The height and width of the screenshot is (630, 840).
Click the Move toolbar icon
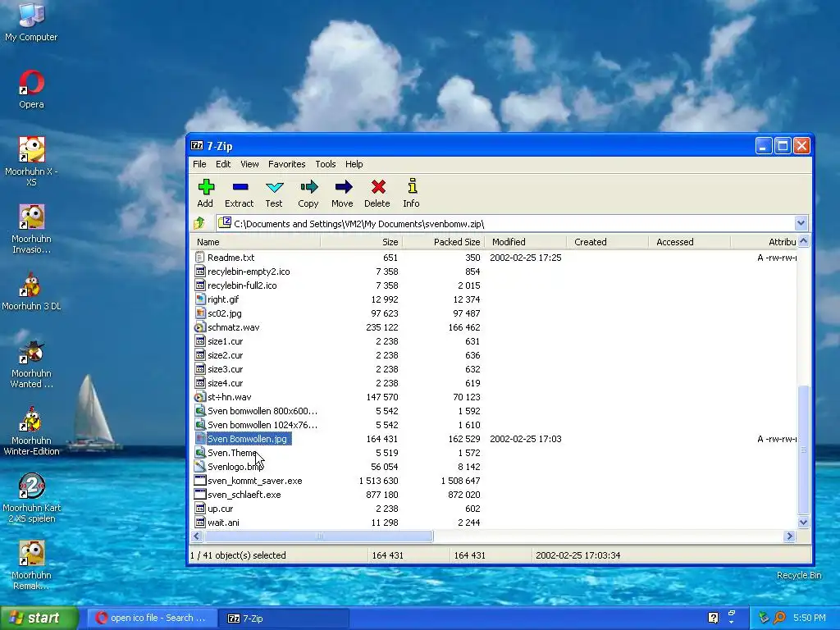(344, 187)
